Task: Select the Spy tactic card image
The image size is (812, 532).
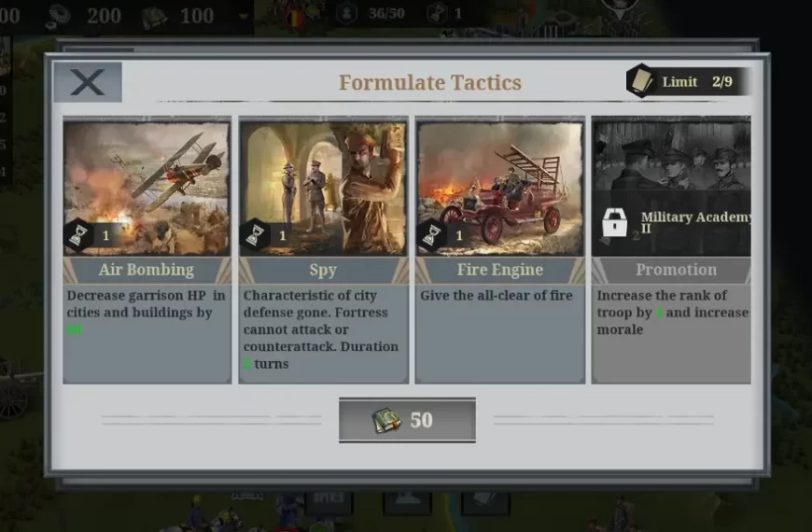Action: point(323,189)
